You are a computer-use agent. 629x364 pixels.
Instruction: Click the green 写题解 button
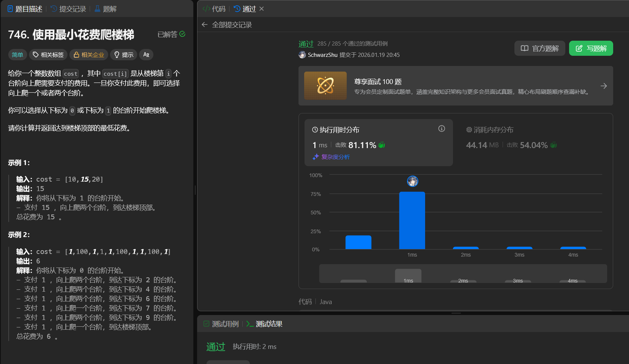591,48
